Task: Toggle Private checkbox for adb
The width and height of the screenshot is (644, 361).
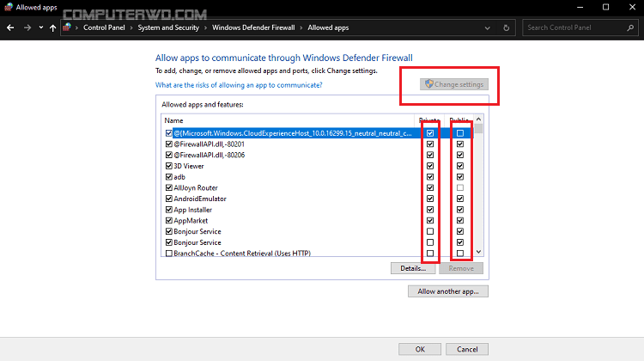Action: pos(430,177)
